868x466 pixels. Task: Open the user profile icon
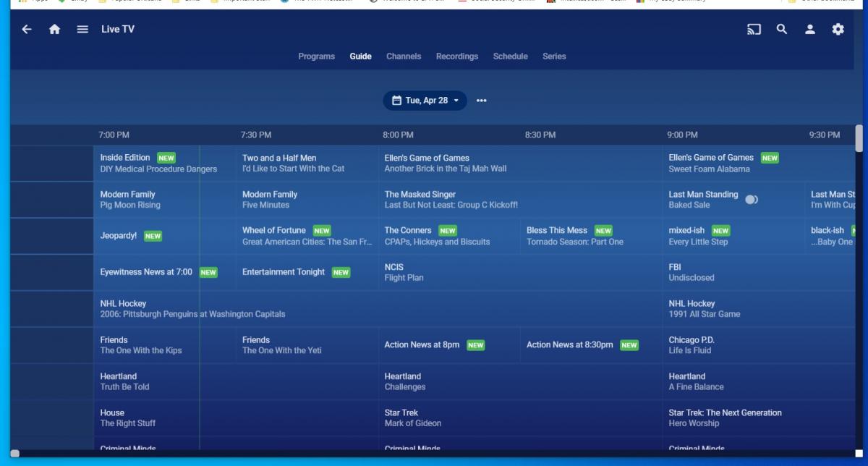pos(810,29)
